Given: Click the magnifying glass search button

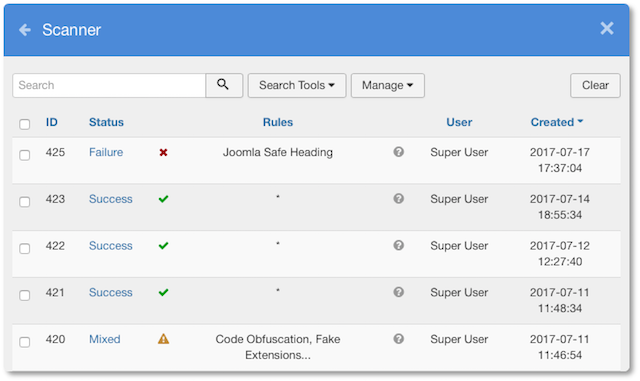Looking at the screenshot, I should (224, 85).
